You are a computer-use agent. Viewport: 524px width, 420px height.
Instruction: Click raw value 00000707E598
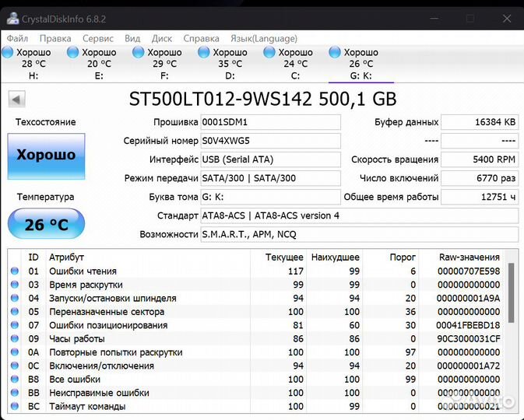coord(469,271)
